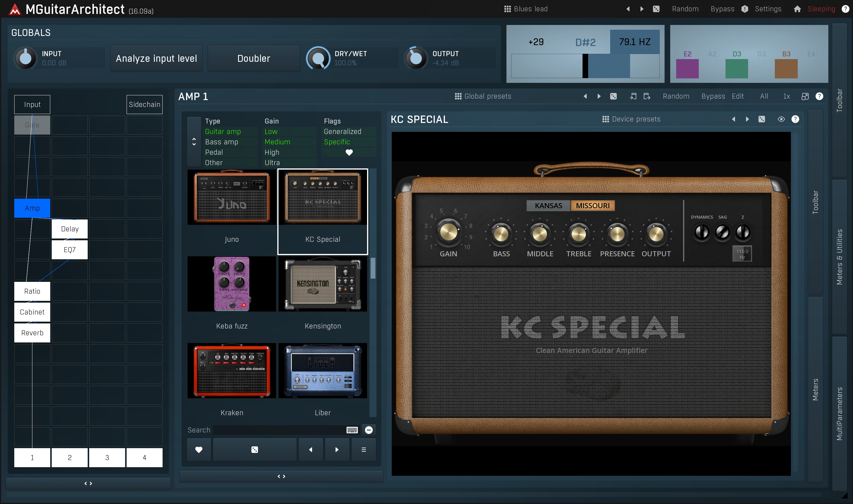Go to next Amp 1 global preset
The height and width of the screenshot is (504, 853).
[599, 97]
